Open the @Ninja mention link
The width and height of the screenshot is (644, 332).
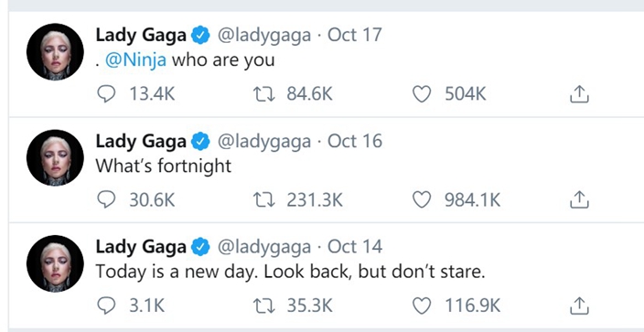136,60
